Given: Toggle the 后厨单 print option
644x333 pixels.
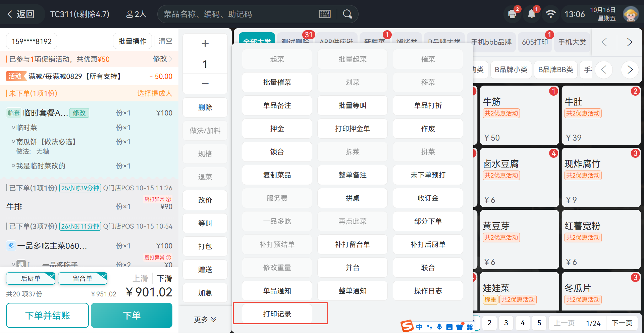Looking at the screenshot, I should coord(31,278).
